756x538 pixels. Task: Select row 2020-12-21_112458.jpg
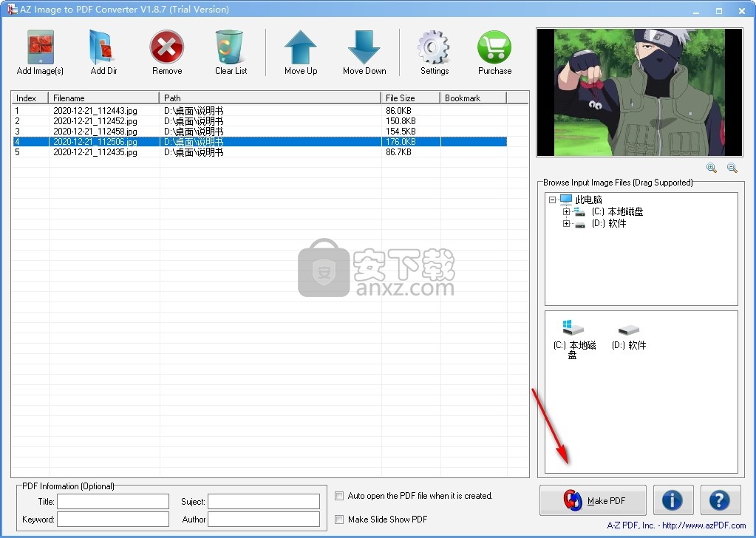coord(259,131)
